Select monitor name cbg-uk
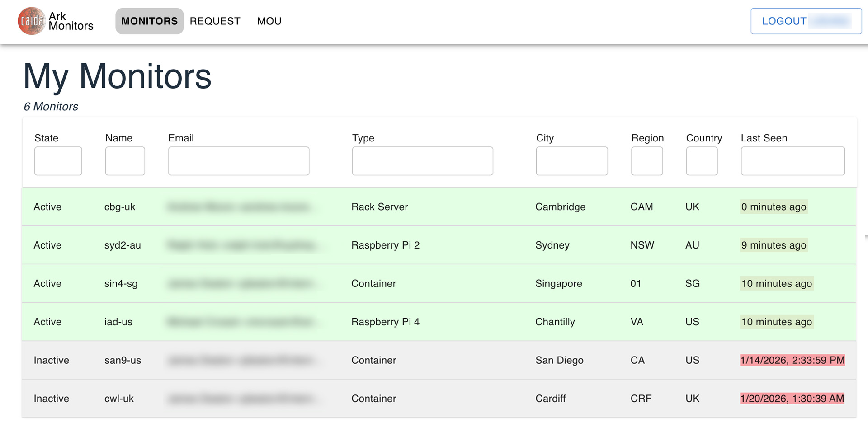Screen dimensions: 868x432 click(120, 207)
